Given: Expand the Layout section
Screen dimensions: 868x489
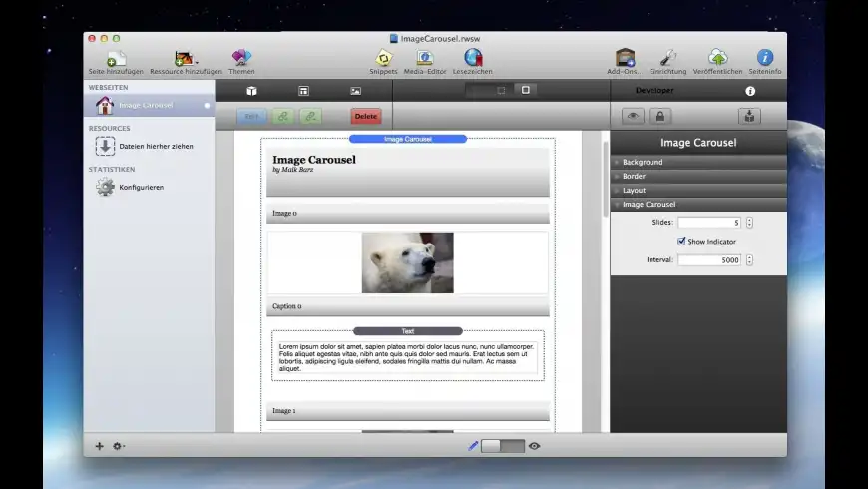Looking at the screenshot, I should point(698,190).
